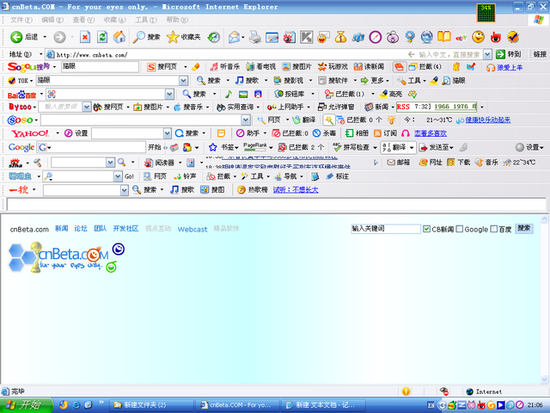
Task: Click the Stop loading red X icon
Action: [x=85, y=37]
